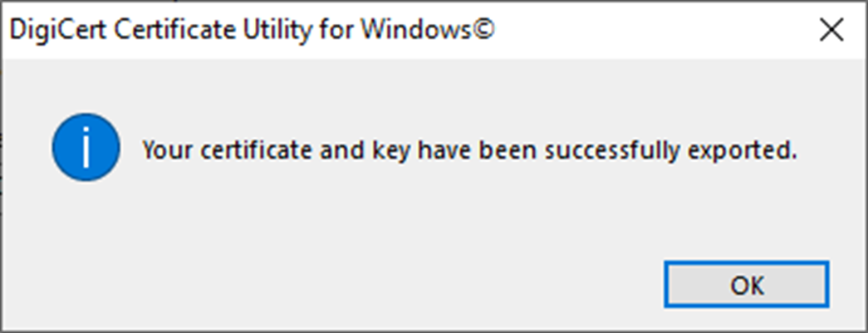
Task: Confirm the export success by clicking OK
Action: pyautogui.click(x=746, y=284)
